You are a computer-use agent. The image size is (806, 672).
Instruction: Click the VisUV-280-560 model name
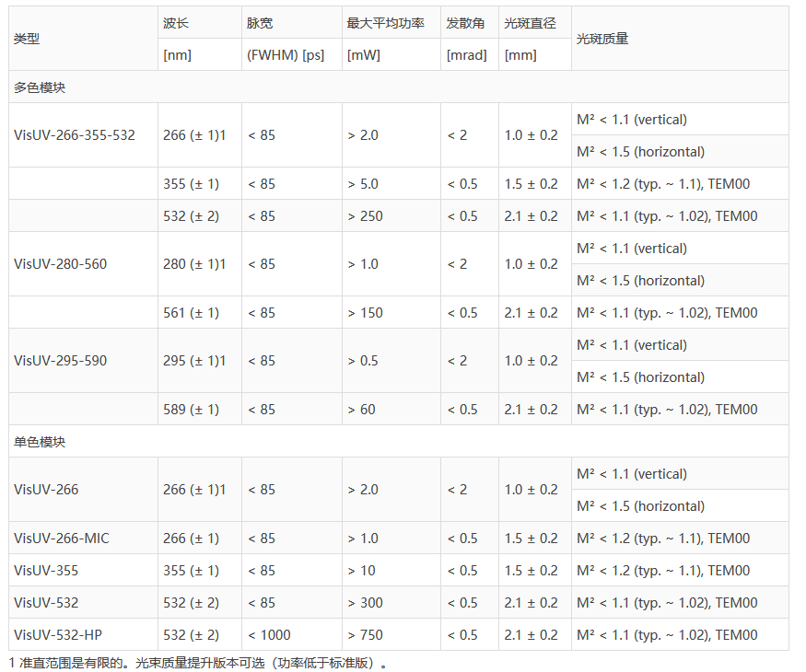coord(61,264)
